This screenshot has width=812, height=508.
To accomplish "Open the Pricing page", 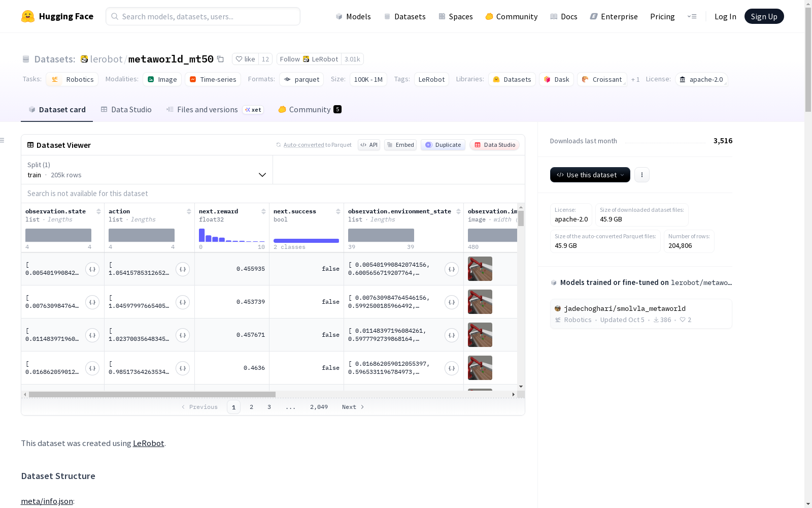I will [x=662, y=16].
